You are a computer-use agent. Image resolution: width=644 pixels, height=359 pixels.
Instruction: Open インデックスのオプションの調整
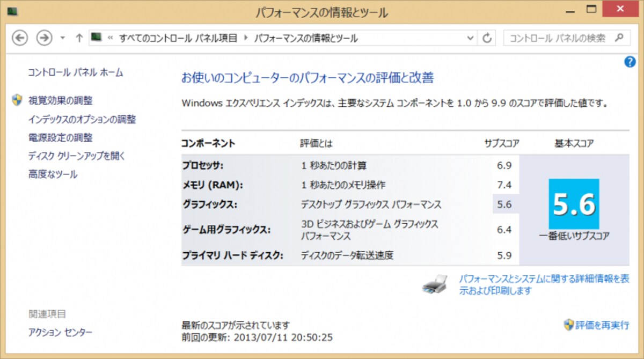point(82,119)
